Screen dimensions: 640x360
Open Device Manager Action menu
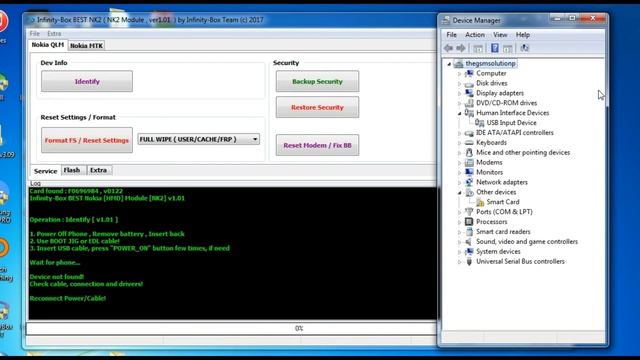pyautogui.click(x=475, y=35)
